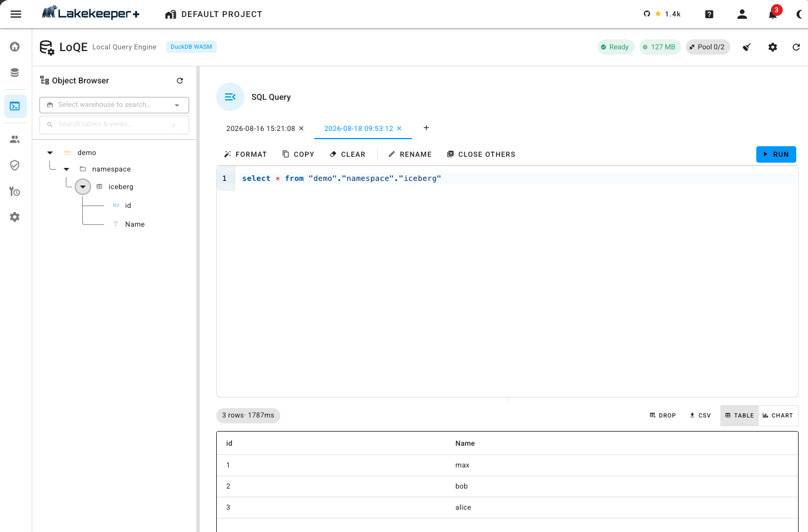The width and height of the screenshot is (808, 532).
Task: Download results as CSV
Action: (700, 416)
